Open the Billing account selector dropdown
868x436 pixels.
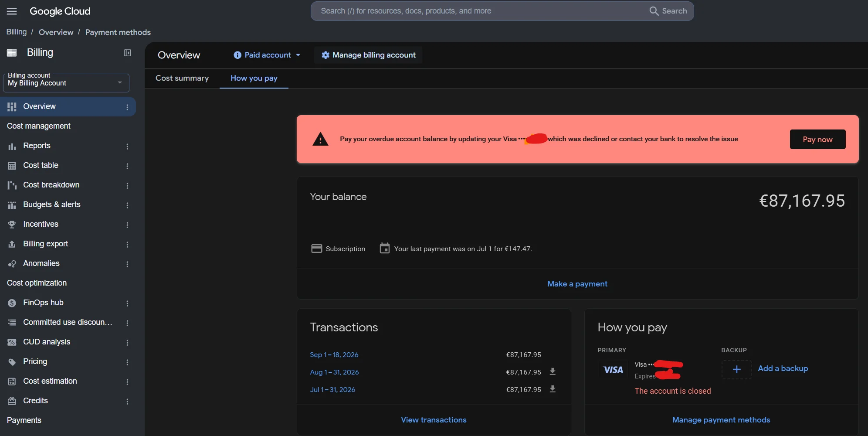(66, 83)
